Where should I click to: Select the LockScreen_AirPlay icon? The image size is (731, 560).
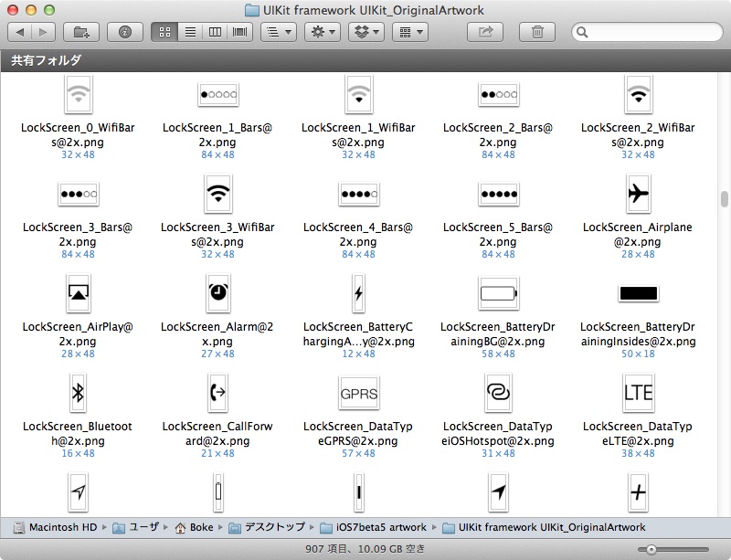coord(79,293)
